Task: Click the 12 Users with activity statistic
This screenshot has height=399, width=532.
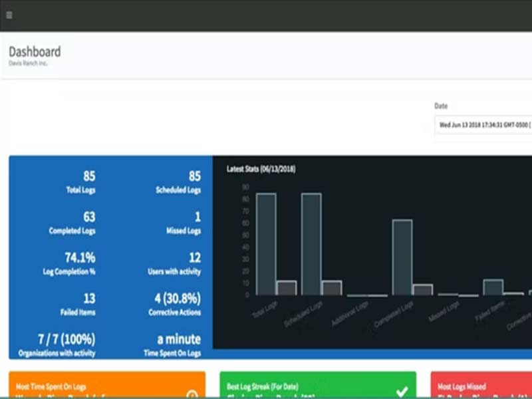Action: 174,263
